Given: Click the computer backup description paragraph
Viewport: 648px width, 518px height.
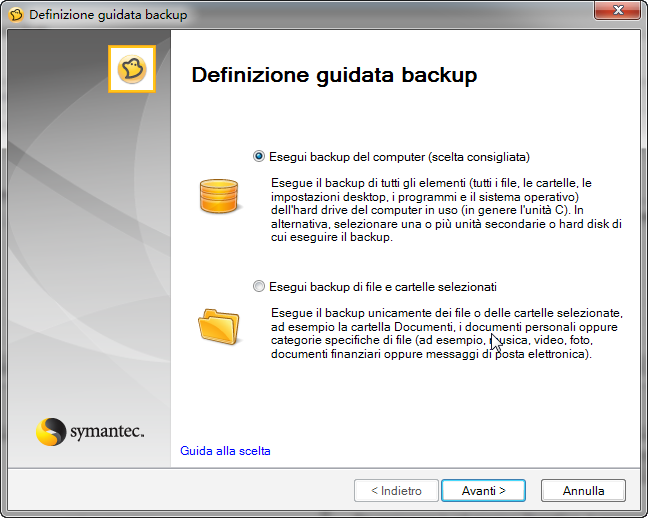Looking at the screenshot, I should click(x=446, y=211).
